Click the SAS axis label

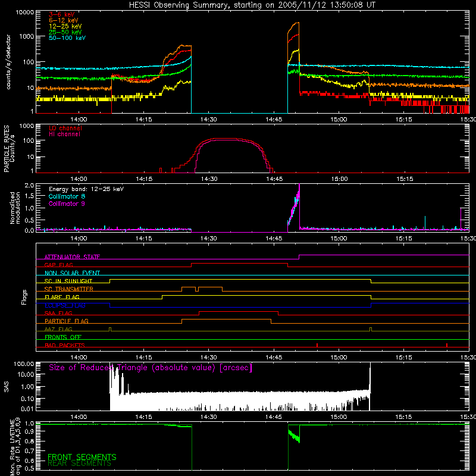pyautogui.click(x=7, y=387)
